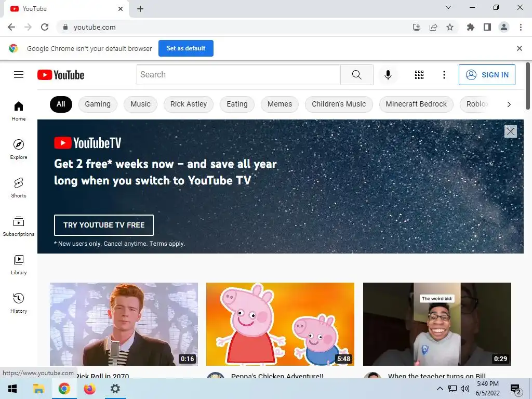This screenshot has height=399, width=532.
Task: Expand the tab search chevron
Action: tap(448, 7)
